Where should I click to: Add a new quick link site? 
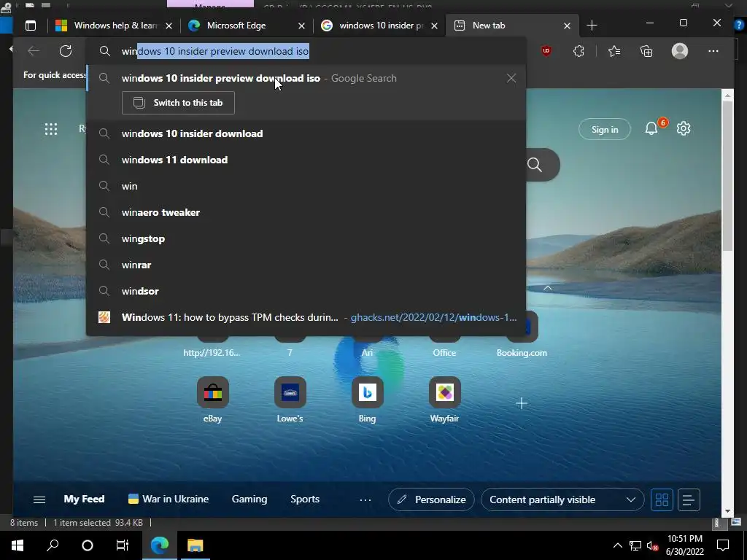[522, 403]
